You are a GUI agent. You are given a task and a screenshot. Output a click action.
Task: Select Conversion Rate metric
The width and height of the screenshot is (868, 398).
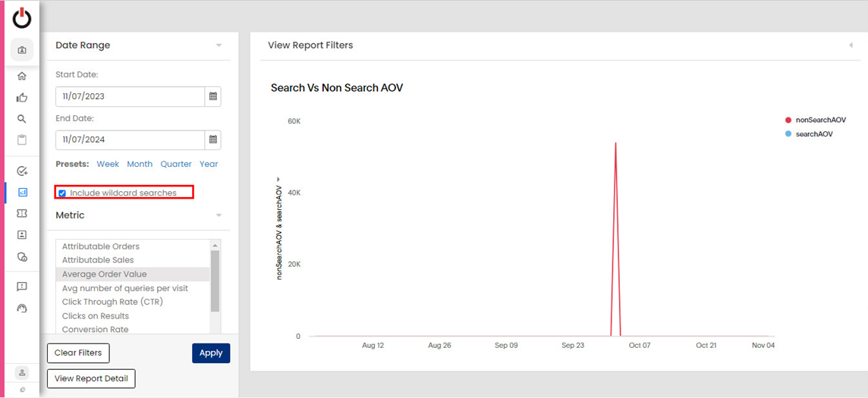click(95, 330)
